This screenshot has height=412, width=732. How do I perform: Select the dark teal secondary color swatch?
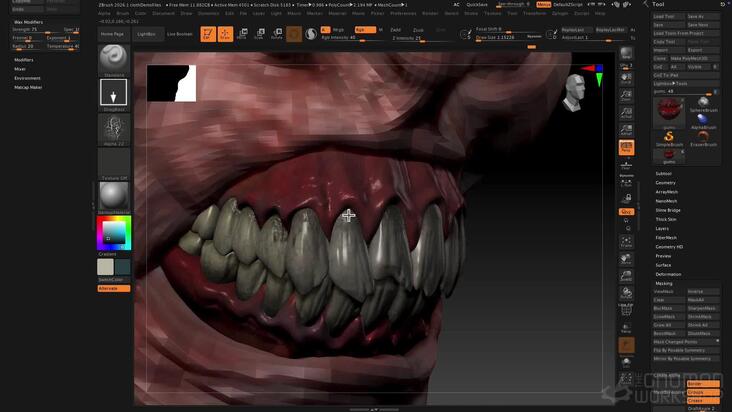click(x=123, y=267)
